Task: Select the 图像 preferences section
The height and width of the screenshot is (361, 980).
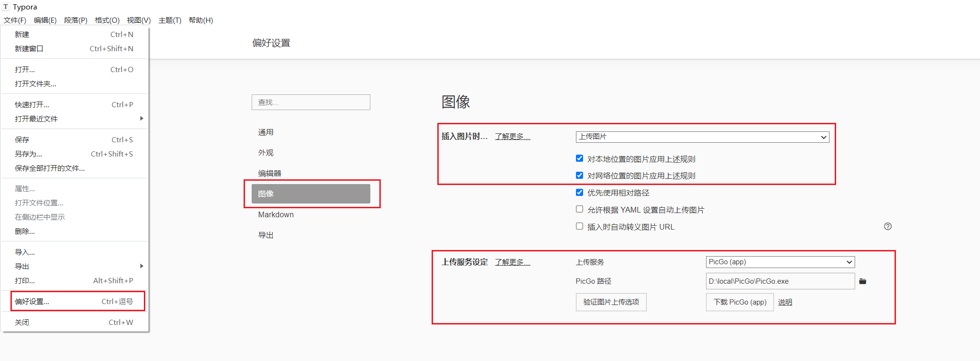Action: tap(311, 194)
